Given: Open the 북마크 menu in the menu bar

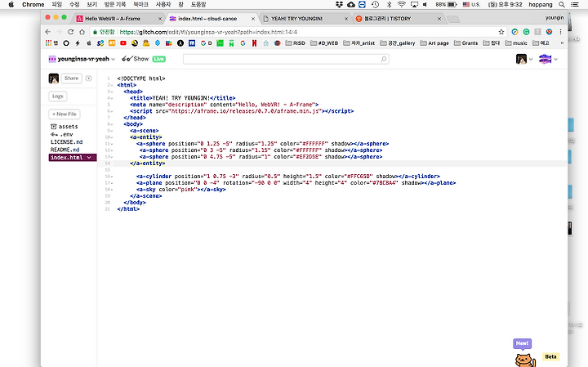Looking at the screenshot, I should coord(140,5).
